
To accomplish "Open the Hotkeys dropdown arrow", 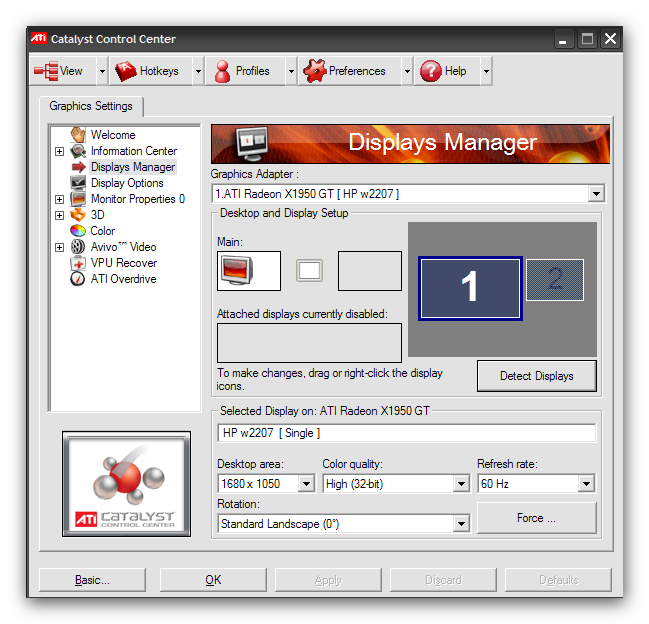I will (x=198, y=71).
